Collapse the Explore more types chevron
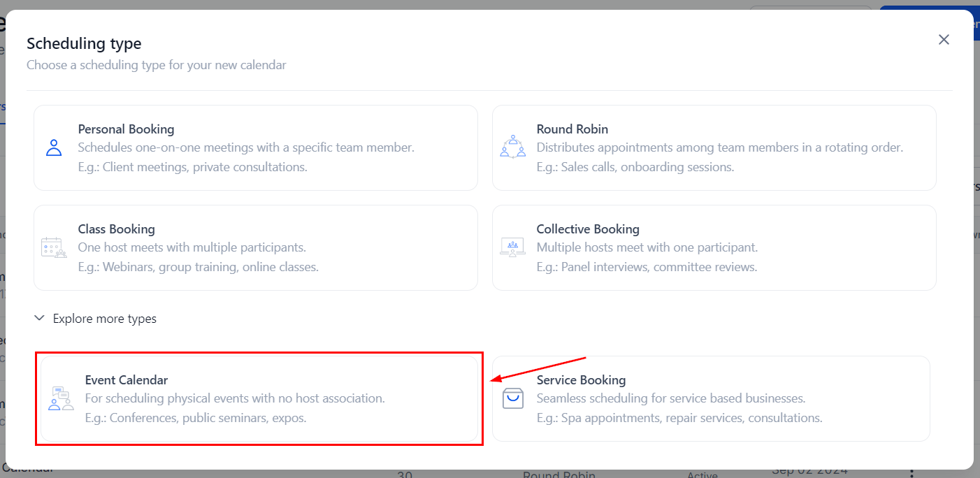The image size is (980, 478). click(40, 319)
